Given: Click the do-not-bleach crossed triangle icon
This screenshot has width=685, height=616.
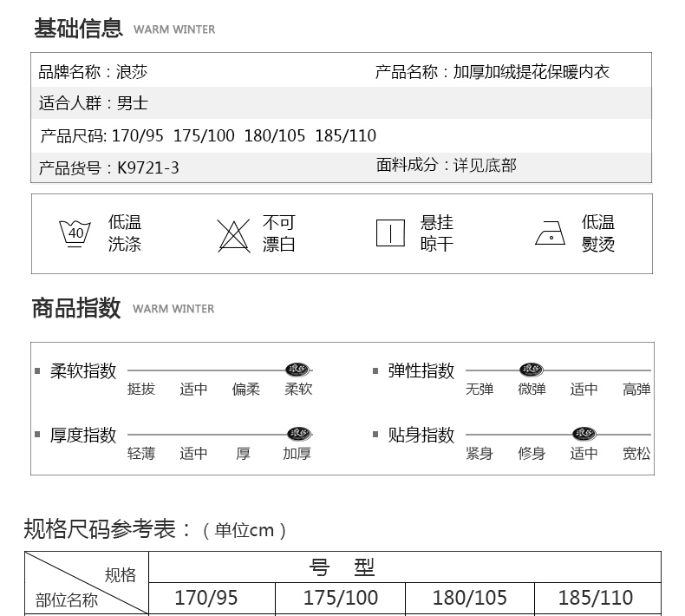Looking at the screenshot, I should click(233, 234).
